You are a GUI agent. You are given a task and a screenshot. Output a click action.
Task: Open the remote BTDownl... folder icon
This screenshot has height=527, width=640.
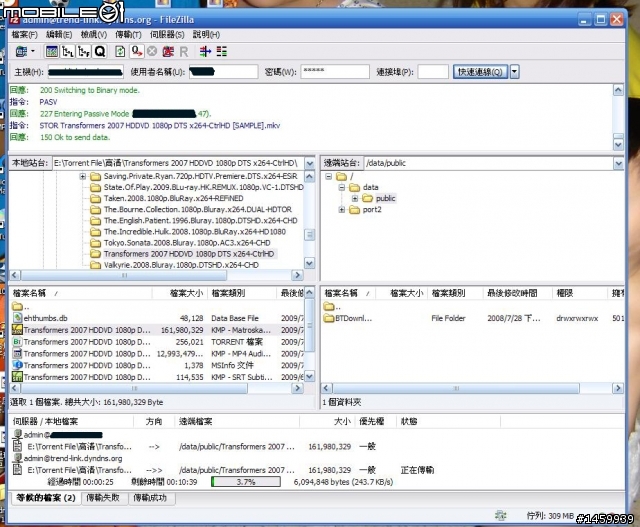(329, 318)
